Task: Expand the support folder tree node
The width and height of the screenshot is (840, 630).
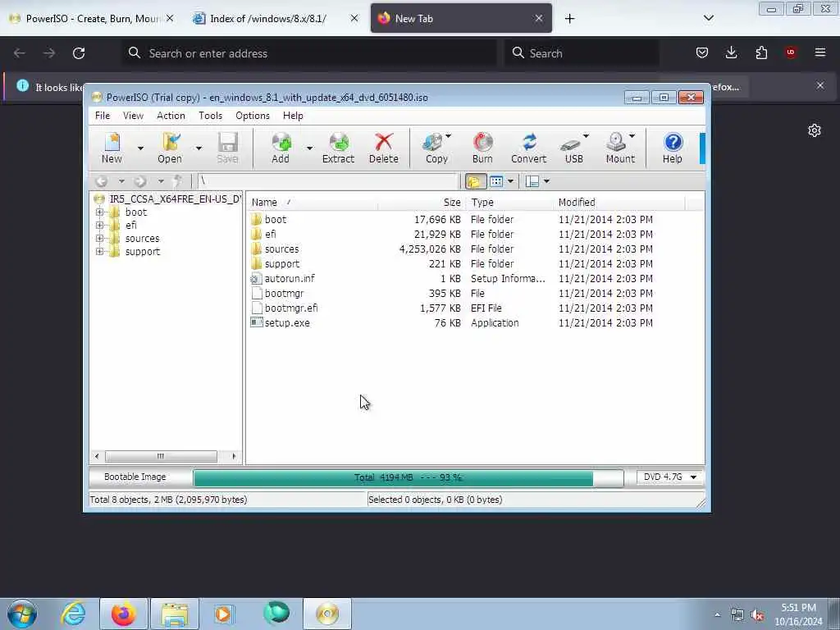Action: point(99,252)
